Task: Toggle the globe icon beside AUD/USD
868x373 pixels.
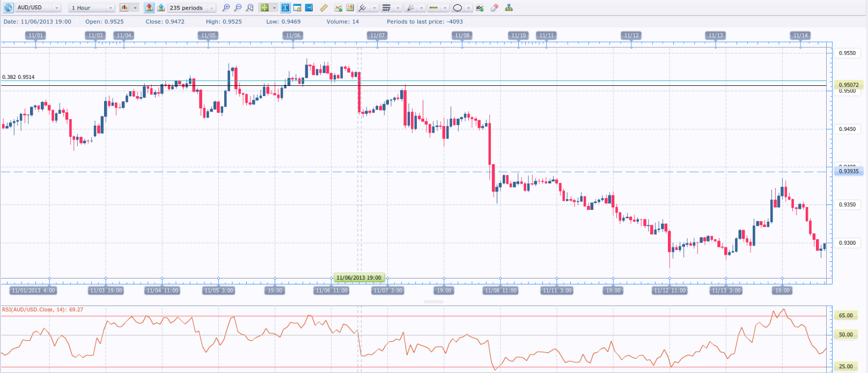Action: click(x=8, y=8)
